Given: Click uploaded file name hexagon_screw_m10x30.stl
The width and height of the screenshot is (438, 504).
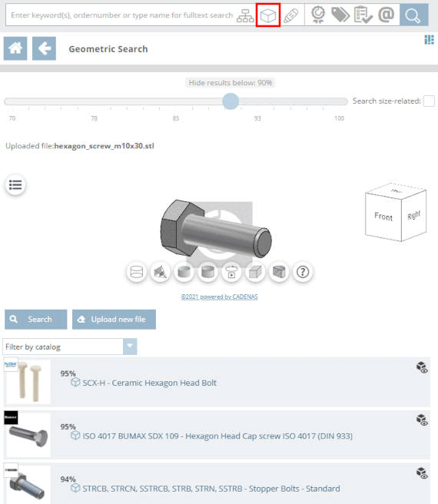Looking at the screenshot, I should (x=105, y=146).
